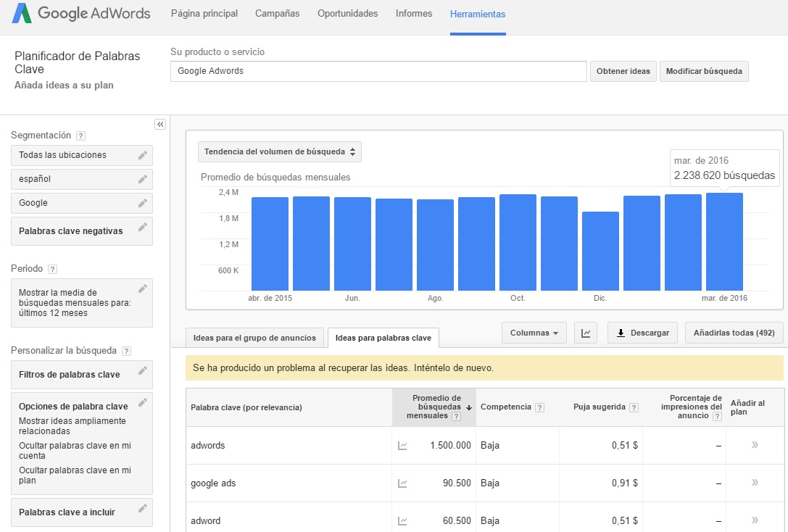
Task: Click the product or service input field
Action: pos(378,71)
